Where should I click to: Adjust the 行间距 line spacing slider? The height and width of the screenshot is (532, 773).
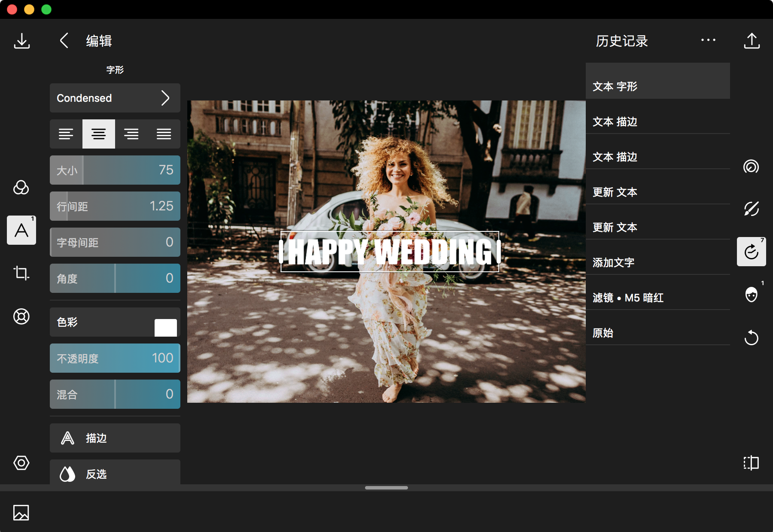[x=115, y=206]
